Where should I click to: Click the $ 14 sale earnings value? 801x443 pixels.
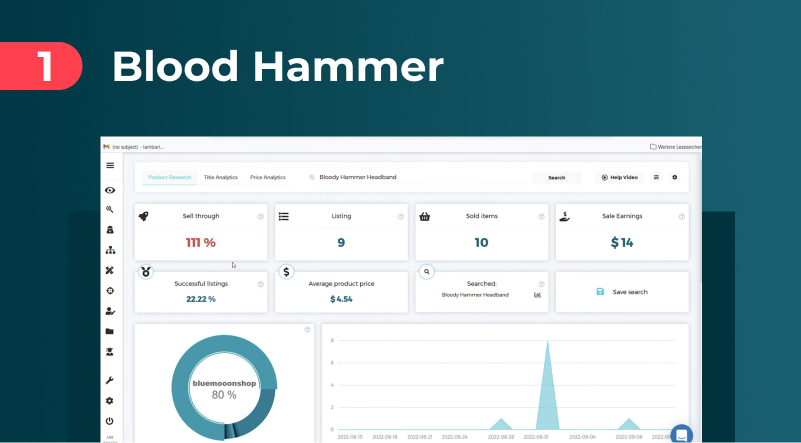(622, 243)
